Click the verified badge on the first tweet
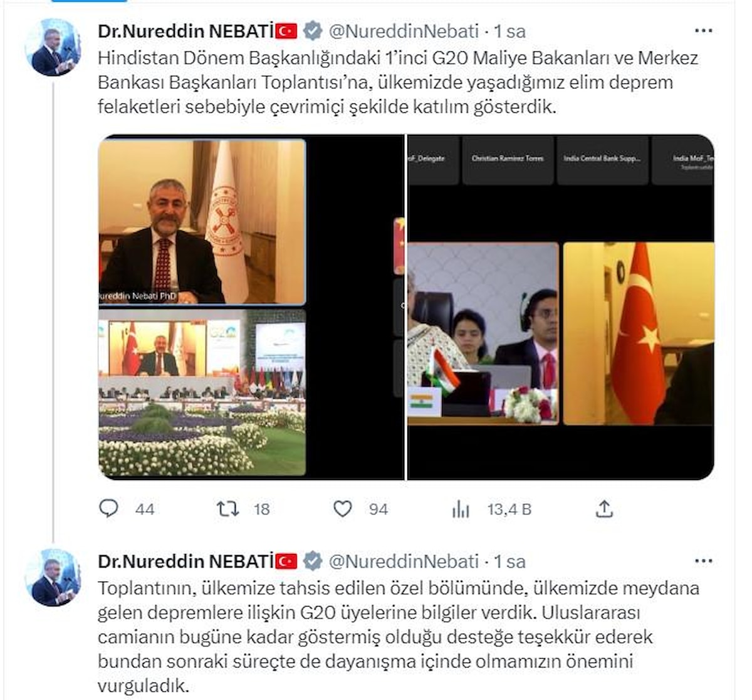Image resolution: width=752 pixels, height=700 pixels. coord(313,31)
